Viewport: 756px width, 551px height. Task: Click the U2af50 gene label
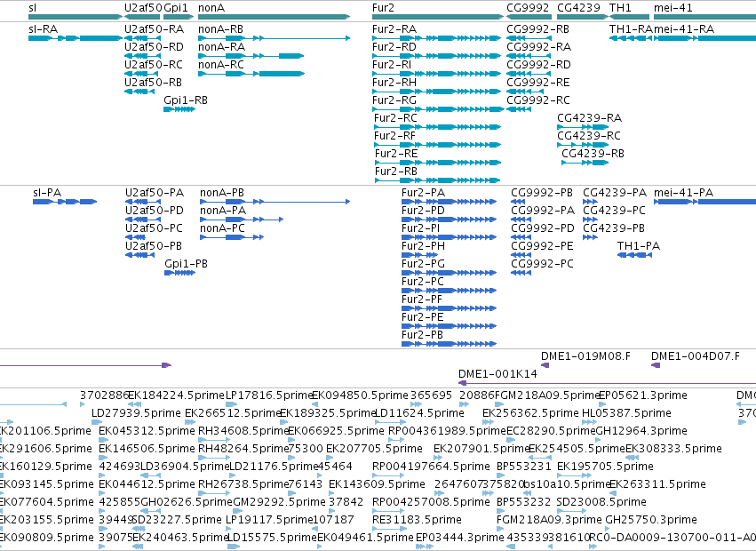click(143, 8)
